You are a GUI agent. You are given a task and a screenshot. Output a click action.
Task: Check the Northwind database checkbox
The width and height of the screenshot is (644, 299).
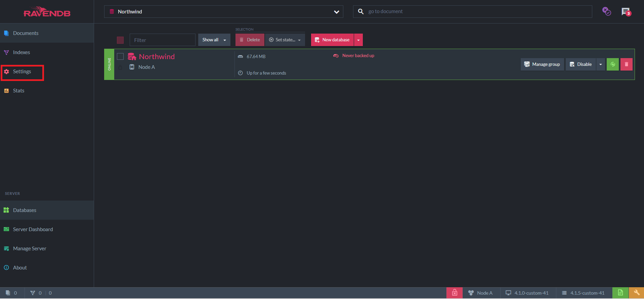[x=120, y=56]
